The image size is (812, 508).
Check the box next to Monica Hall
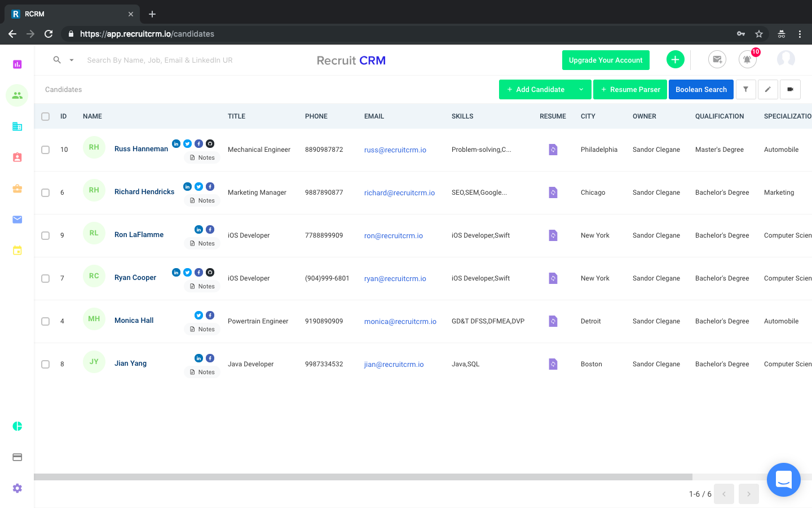[x=45, y=321]
